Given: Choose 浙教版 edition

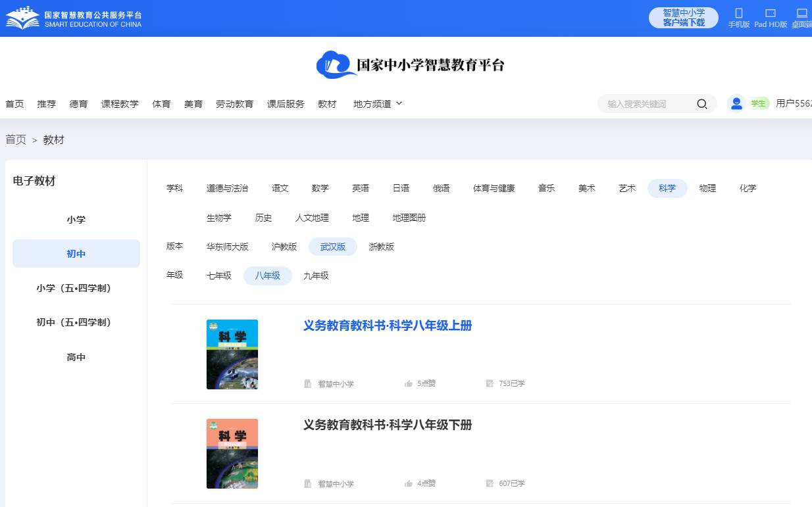Looking at the screenshot, I should tap(382, 247).
